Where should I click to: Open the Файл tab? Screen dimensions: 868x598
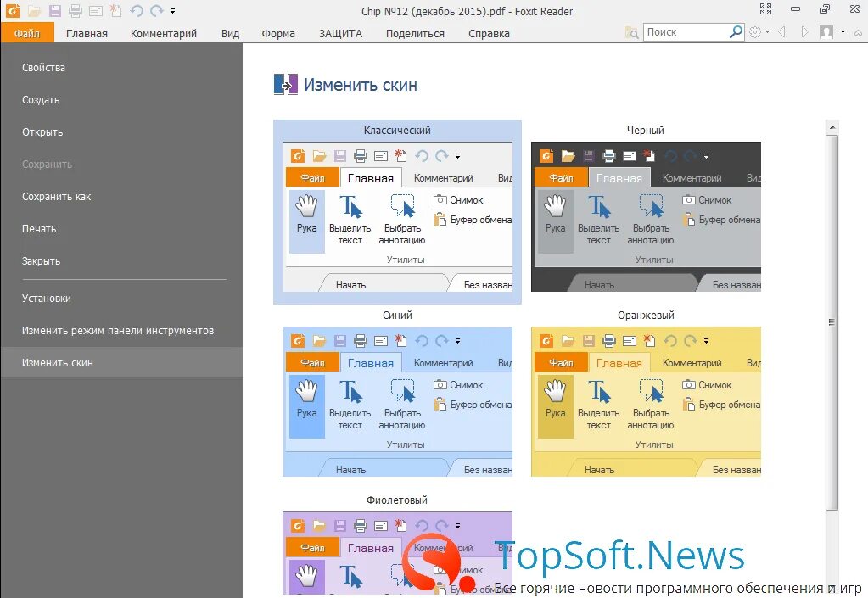point(27,33)
